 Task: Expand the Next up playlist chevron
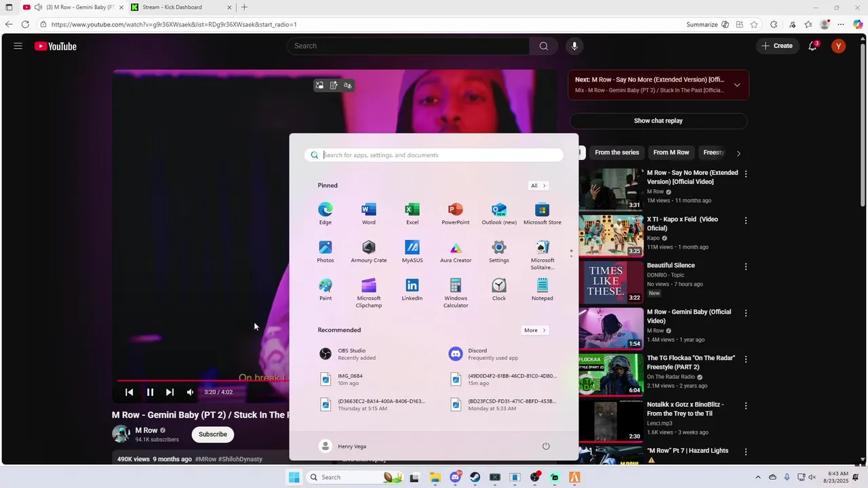click(737, 85)
